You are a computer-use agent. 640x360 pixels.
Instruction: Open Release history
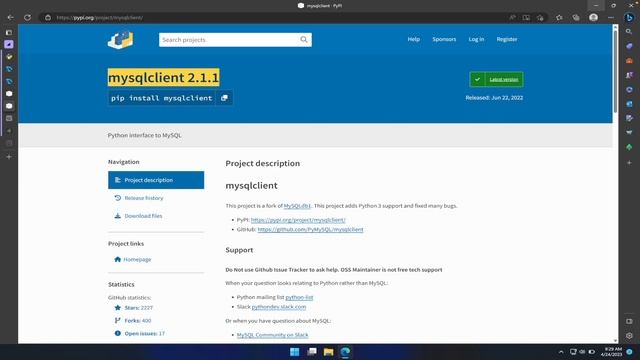tap(144, 198)
